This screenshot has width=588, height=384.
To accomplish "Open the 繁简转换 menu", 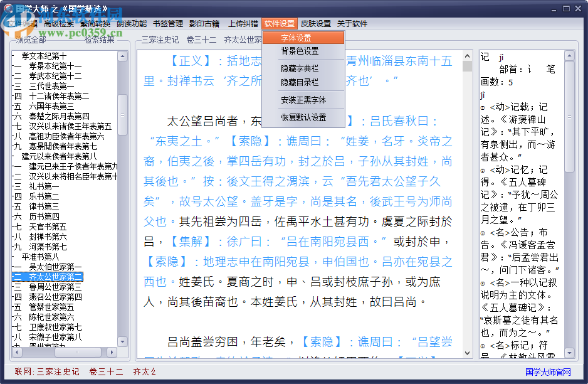I will (95, 24).
